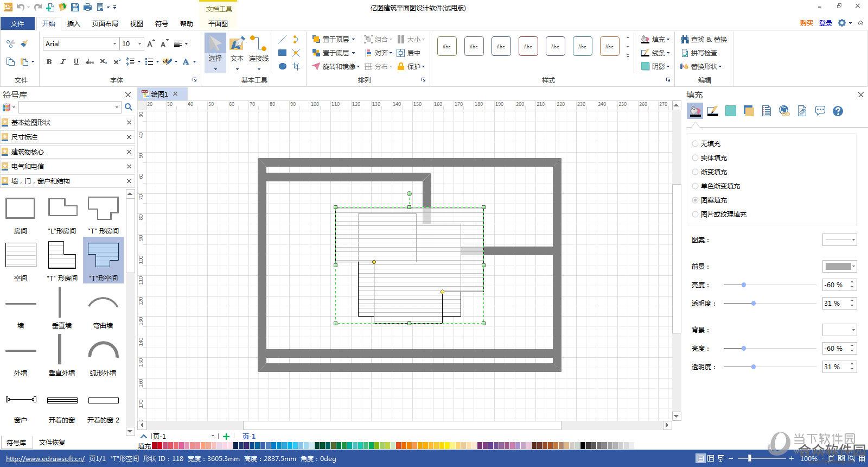
Task: Select 实体填充 solid fill option
Action: pos(709,158)
